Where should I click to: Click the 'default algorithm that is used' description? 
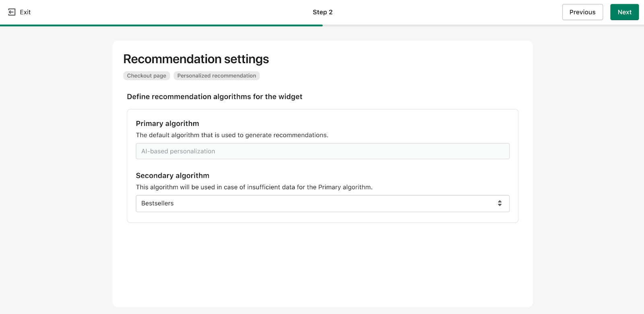pyautogui.click(x=232, y=135)
